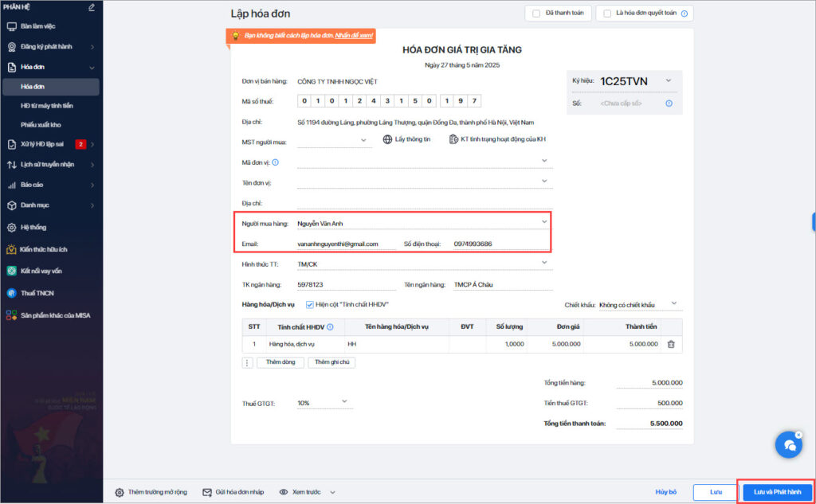
Task: Open the chat support bubble icon
Action: 789,445
